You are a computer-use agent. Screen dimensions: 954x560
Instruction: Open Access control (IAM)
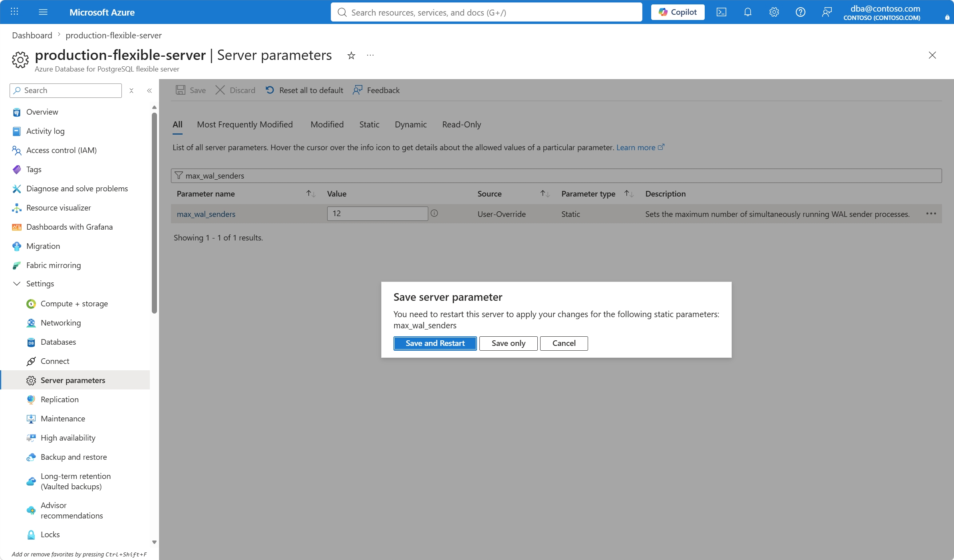[62, 150]
